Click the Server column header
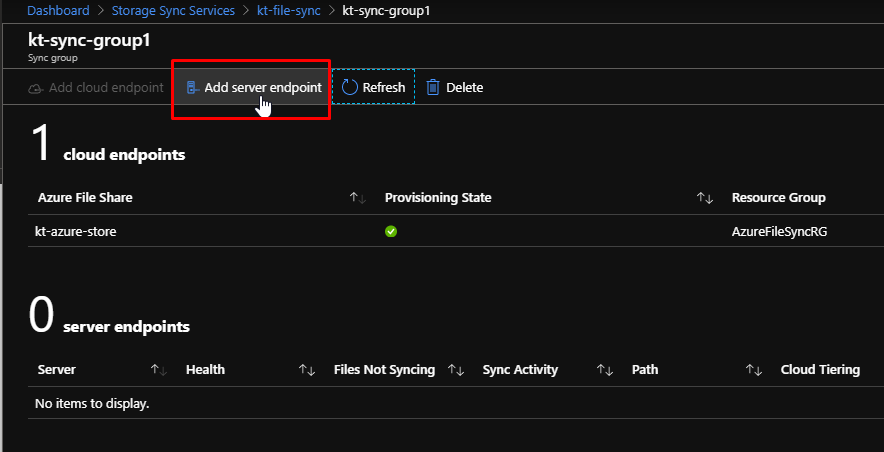The height and width of the screenshot is (452, 884). (56, 370)
